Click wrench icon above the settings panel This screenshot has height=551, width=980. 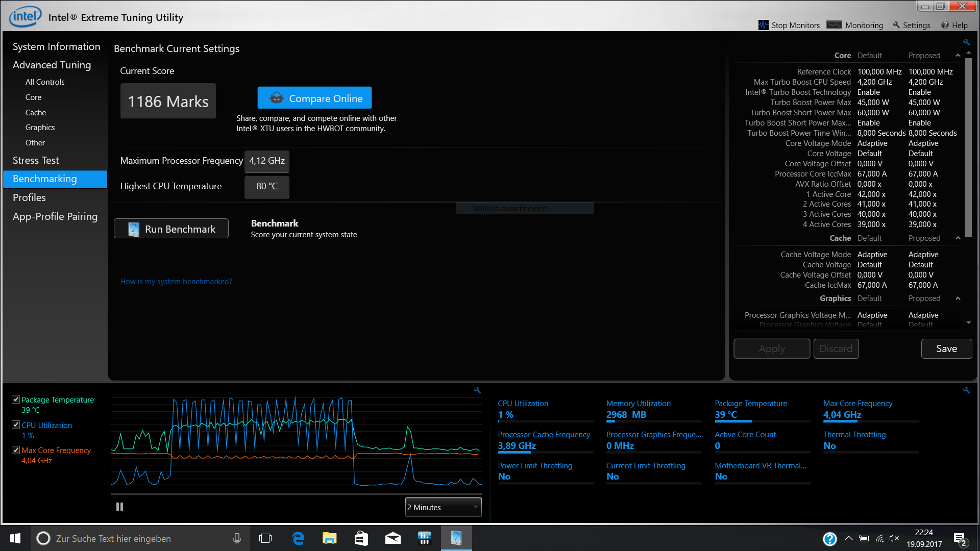pyautogui.click(x=966, y=42)
